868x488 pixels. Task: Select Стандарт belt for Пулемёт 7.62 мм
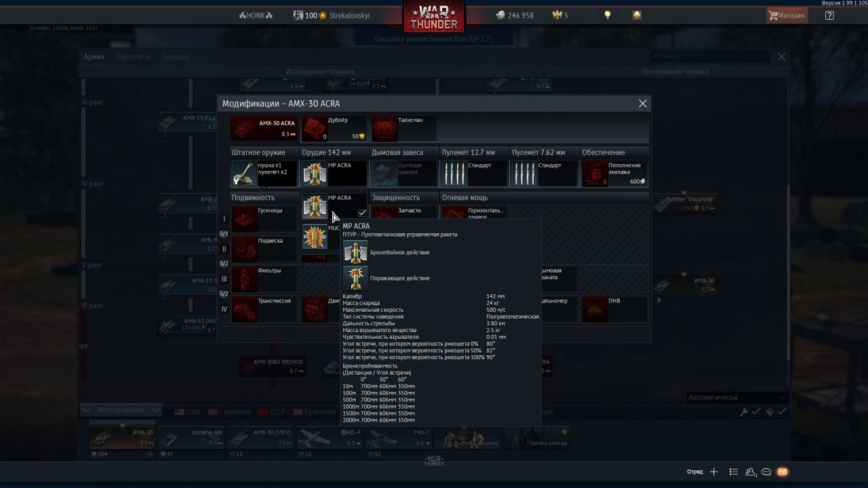point(544,174)
